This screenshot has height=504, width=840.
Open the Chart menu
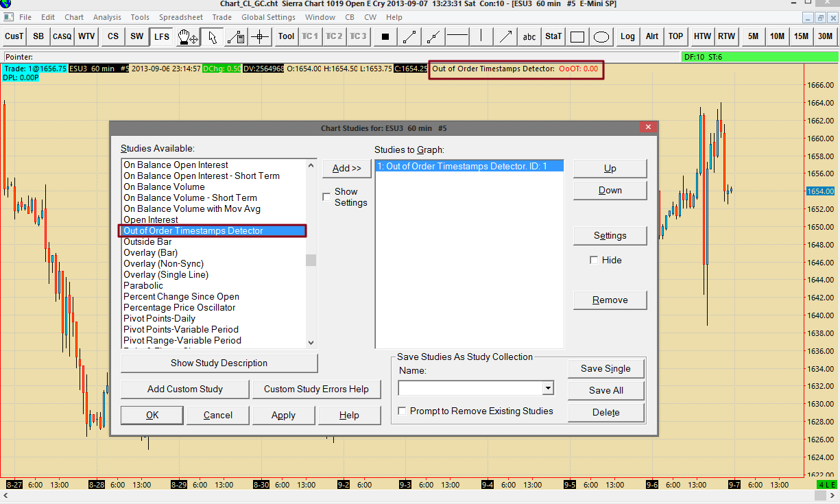point(74,17)
